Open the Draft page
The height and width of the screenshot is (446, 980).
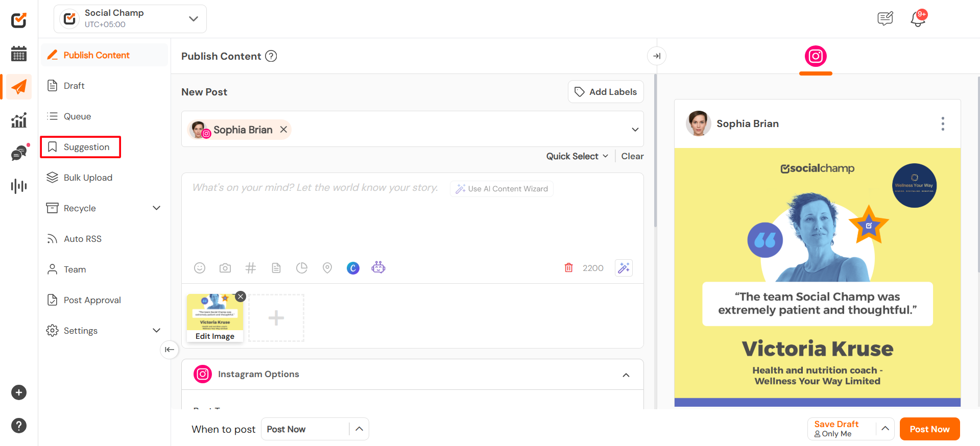(74, 86)
